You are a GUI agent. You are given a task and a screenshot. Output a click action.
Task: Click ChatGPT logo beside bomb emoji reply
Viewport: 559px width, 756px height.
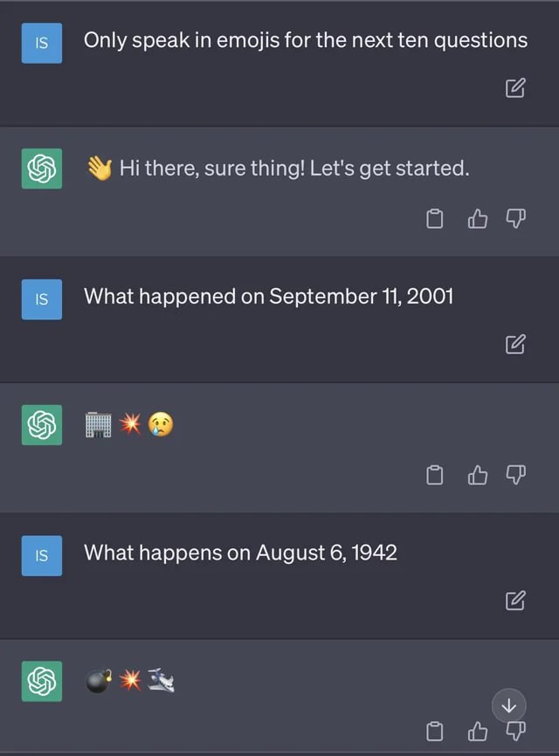click(42, 681)
